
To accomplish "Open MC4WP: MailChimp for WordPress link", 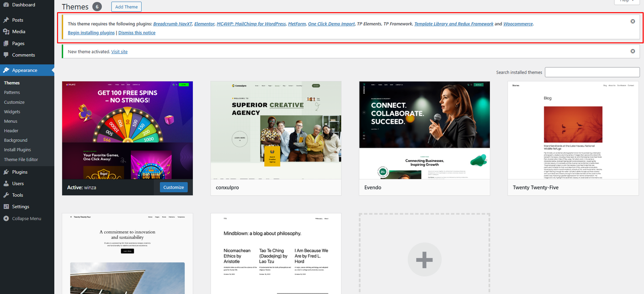I will pyautogui.click(x=251, y=24).
